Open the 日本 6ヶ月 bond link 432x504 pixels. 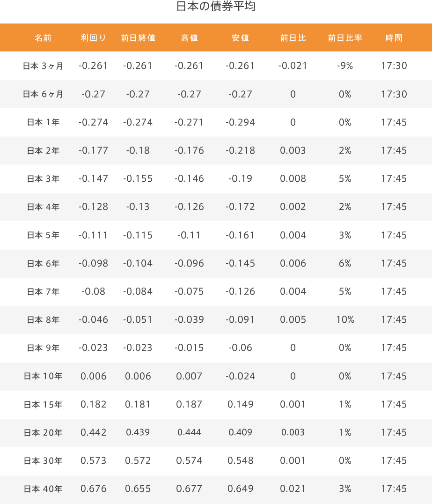(43, 94)
